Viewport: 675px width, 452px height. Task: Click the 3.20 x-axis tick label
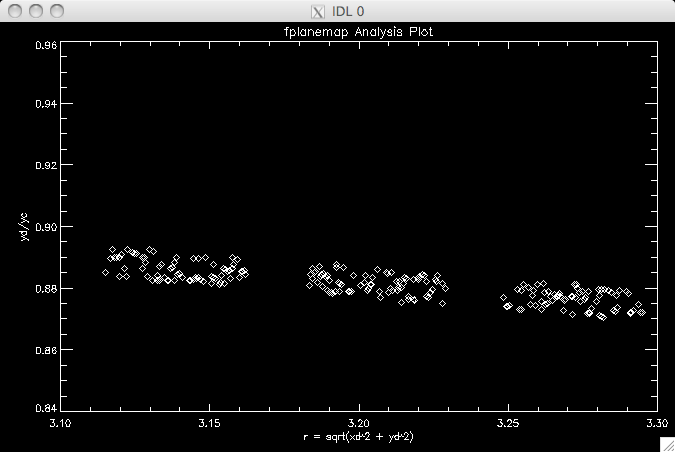click(358, 424)
